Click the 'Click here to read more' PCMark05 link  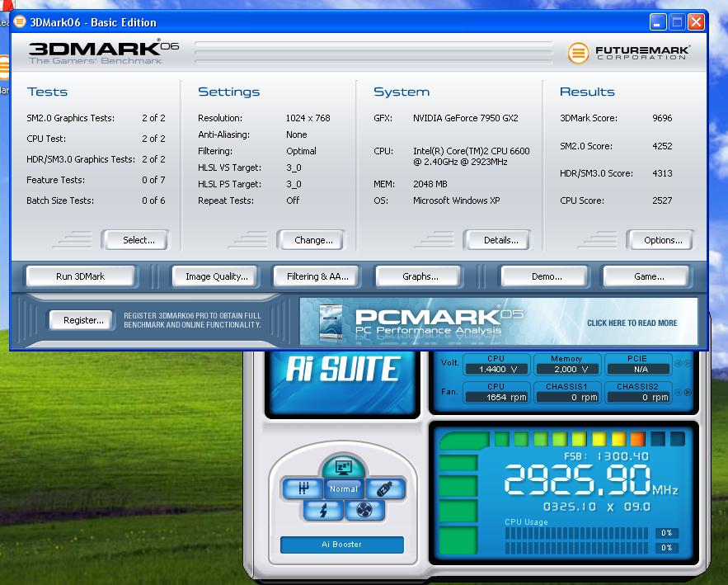(632, 323)
